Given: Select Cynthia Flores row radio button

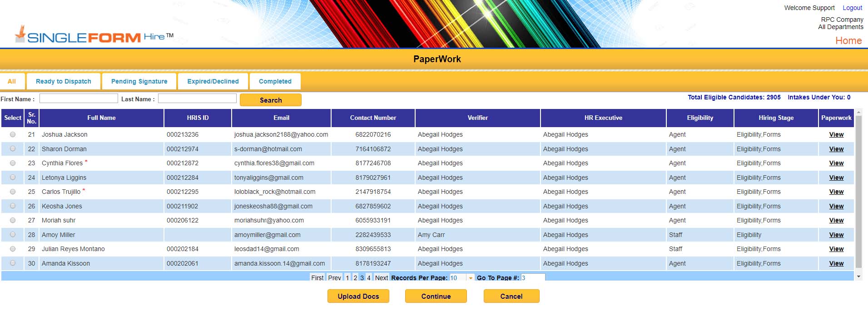Looking at the screenshot, I should [13, 163].
